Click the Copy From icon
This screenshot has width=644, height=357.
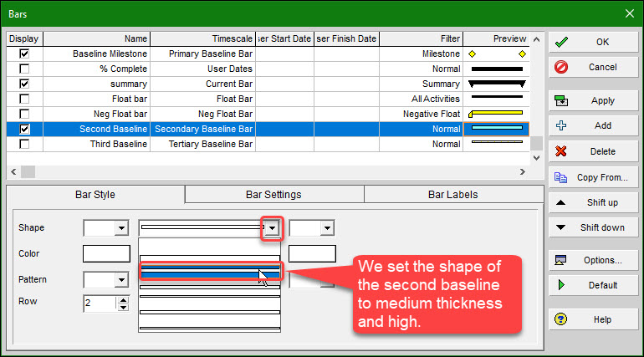561,177
